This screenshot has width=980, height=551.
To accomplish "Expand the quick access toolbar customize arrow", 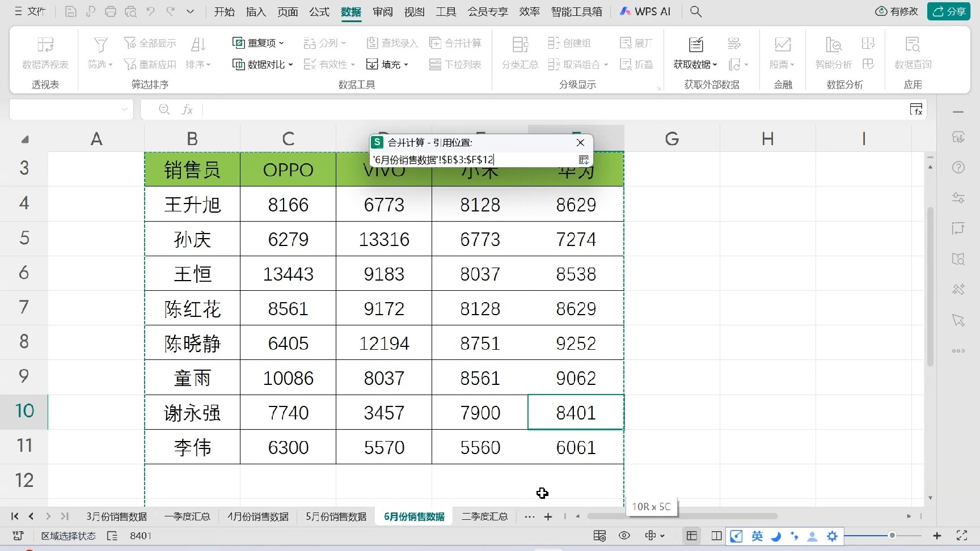I will tap(191, 11).
